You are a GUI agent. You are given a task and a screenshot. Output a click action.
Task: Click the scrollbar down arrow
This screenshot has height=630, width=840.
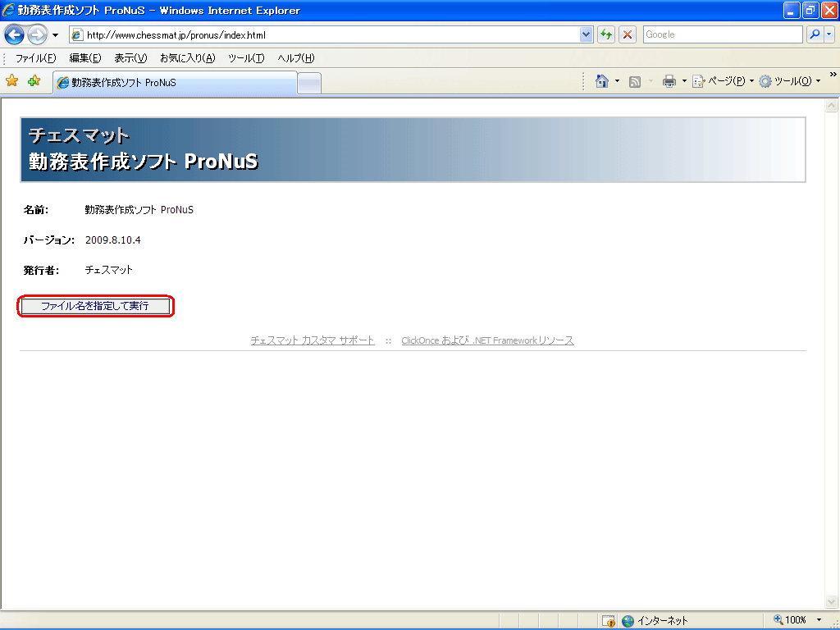tap(832, 601)
